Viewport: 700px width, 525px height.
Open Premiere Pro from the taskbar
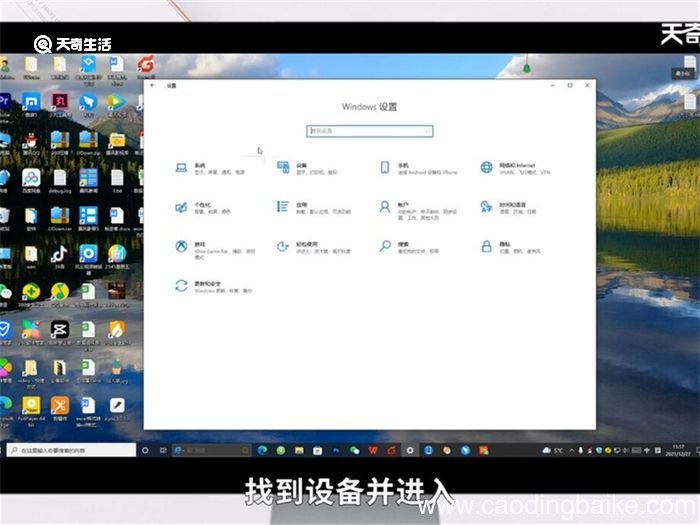[x=336, y=450]
